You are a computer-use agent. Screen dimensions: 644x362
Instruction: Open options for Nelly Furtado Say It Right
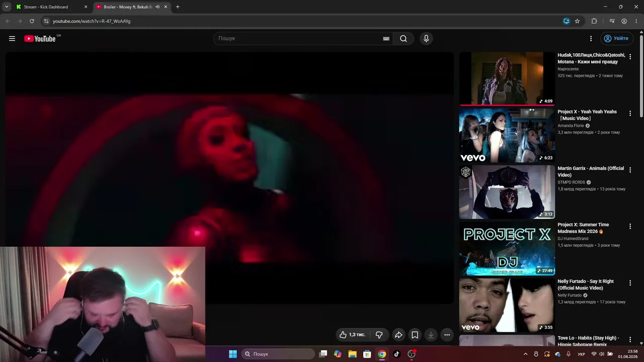630,283
